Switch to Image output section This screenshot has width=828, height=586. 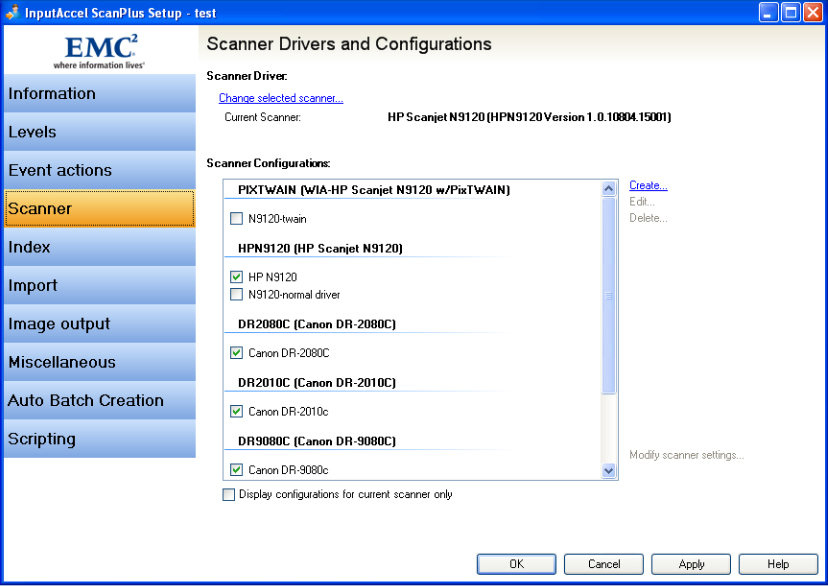99,324
